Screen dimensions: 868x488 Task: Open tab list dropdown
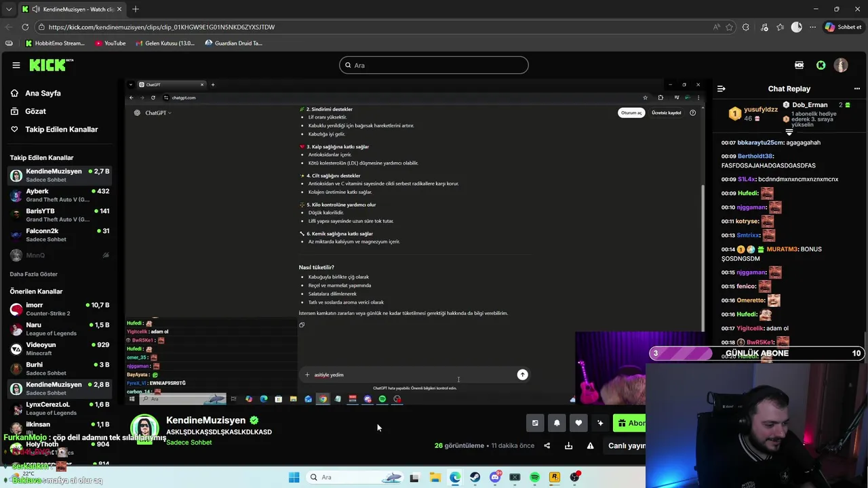(x=9, y=9)
